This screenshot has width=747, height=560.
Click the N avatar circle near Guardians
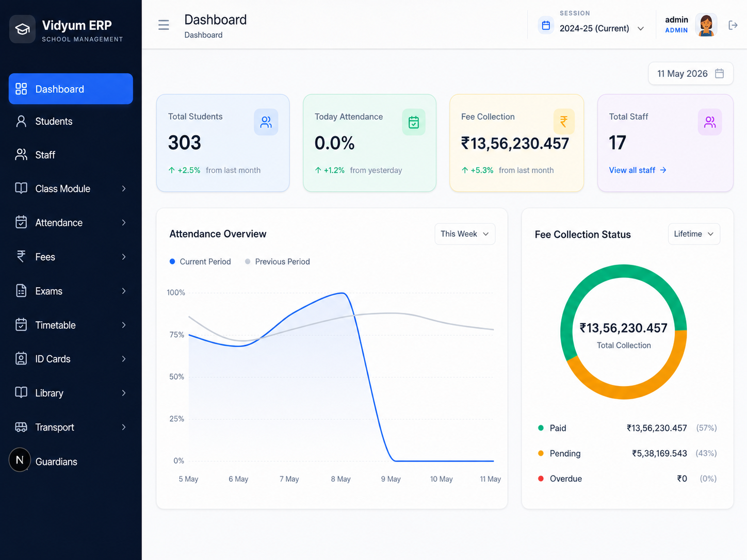[x=20, y=460]
